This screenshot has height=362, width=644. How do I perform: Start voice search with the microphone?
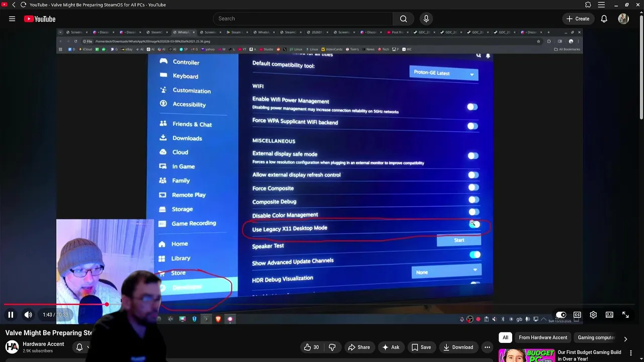[x=426, y=19]
